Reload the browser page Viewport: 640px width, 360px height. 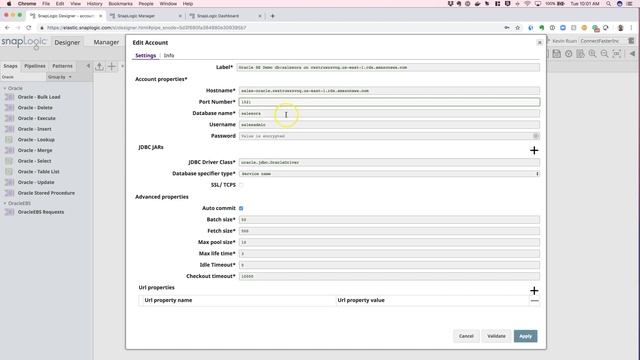point(29,28)
